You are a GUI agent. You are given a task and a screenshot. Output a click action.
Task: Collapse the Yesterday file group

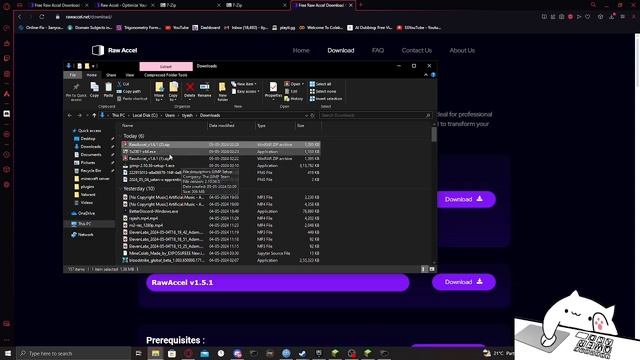coord(121,189)
